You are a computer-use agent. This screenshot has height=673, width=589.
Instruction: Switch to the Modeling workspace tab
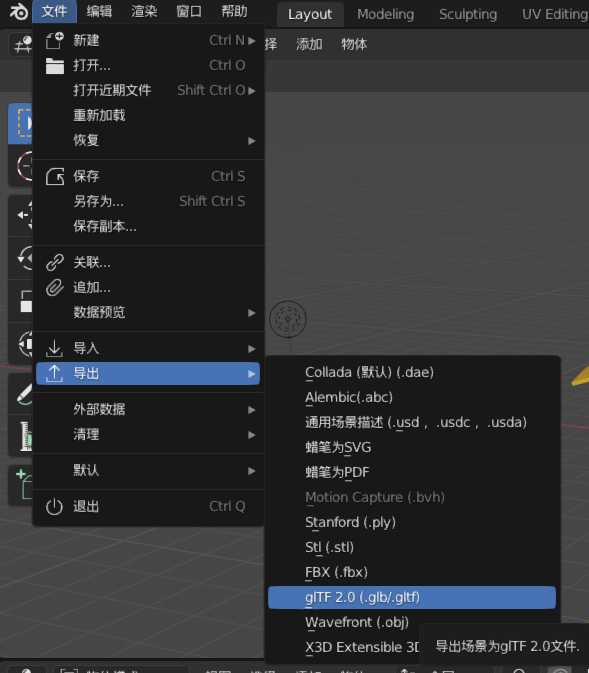pos(386,15)
